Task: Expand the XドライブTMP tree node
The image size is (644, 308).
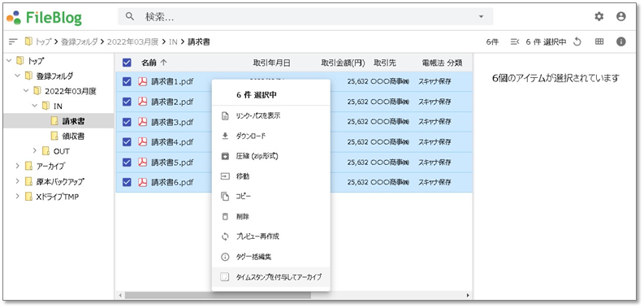Action: click(17, 197)
